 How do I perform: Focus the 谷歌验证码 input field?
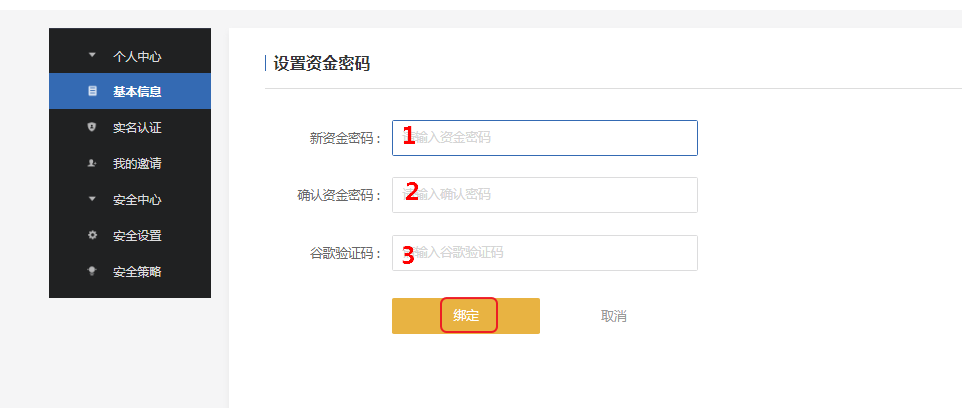coord(545,253)
